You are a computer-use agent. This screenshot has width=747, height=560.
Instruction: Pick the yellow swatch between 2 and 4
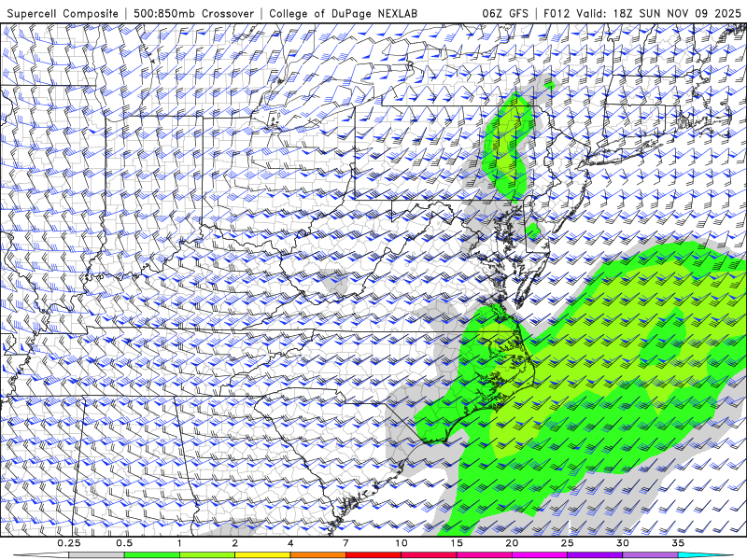[262, 555]
